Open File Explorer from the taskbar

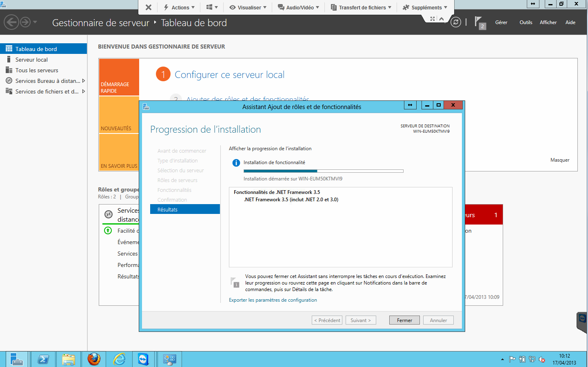(x=69, y=359)
